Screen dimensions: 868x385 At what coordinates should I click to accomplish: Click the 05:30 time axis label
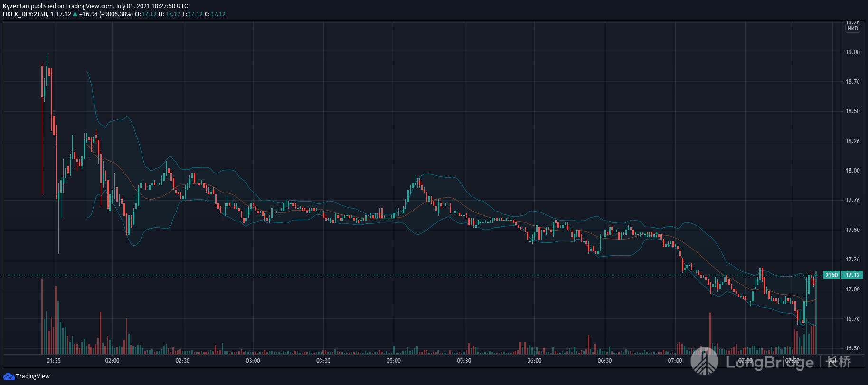coord(464,361)
